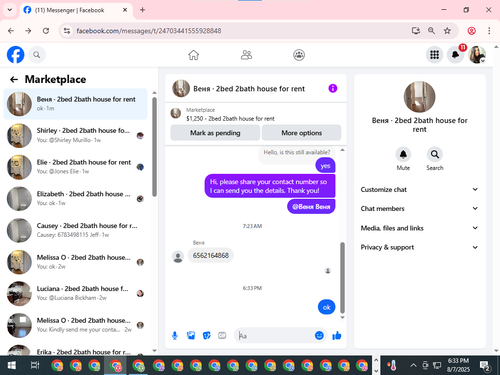The height and width of the screenshot is (375, 500).
Task: Expand Chat members section
Action: [x=419, y=208]
